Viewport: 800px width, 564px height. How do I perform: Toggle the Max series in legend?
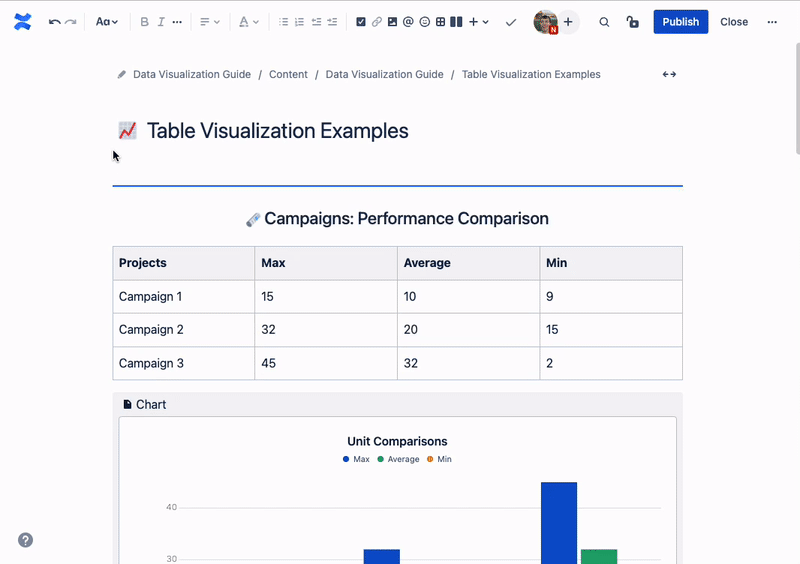click(356, 459)
